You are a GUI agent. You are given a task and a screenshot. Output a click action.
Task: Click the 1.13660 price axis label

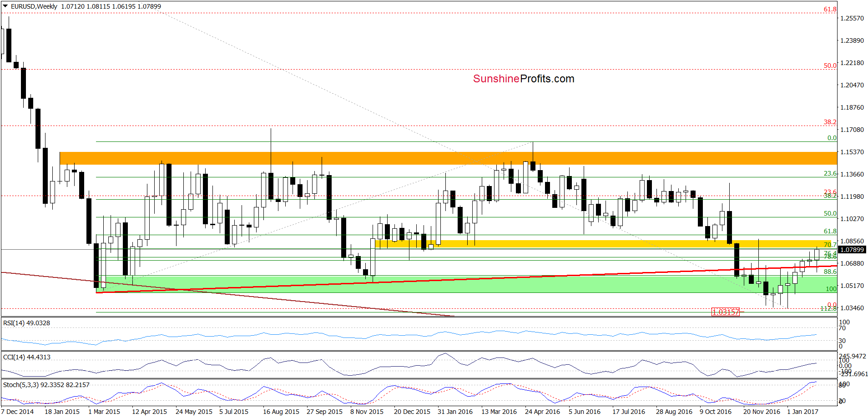tap(852, 174)
